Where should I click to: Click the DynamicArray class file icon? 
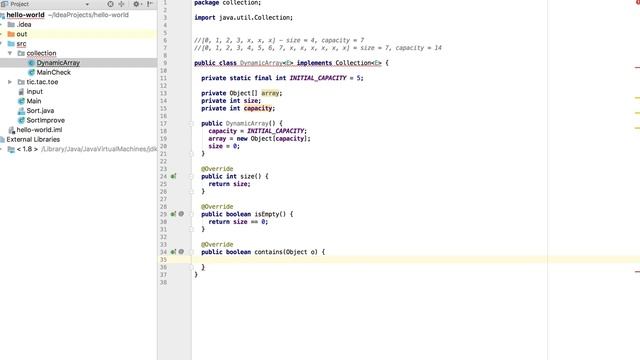[x=31, y=63]
